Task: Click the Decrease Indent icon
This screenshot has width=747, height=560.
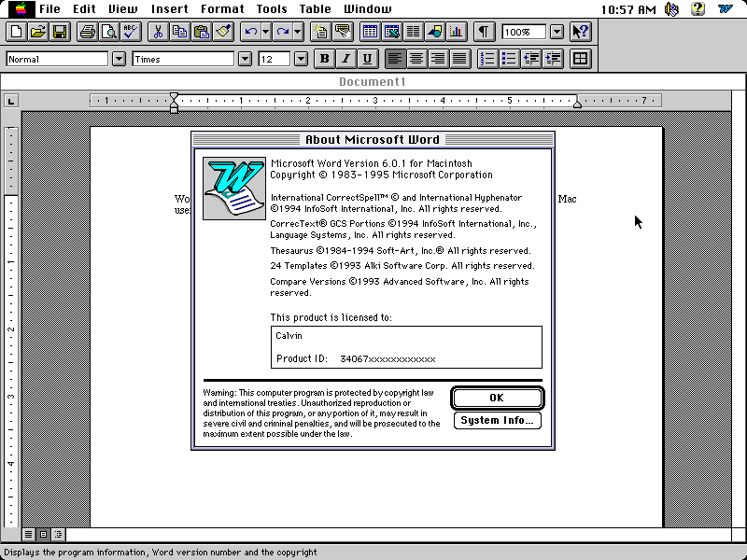Action: tap(531, 59)
